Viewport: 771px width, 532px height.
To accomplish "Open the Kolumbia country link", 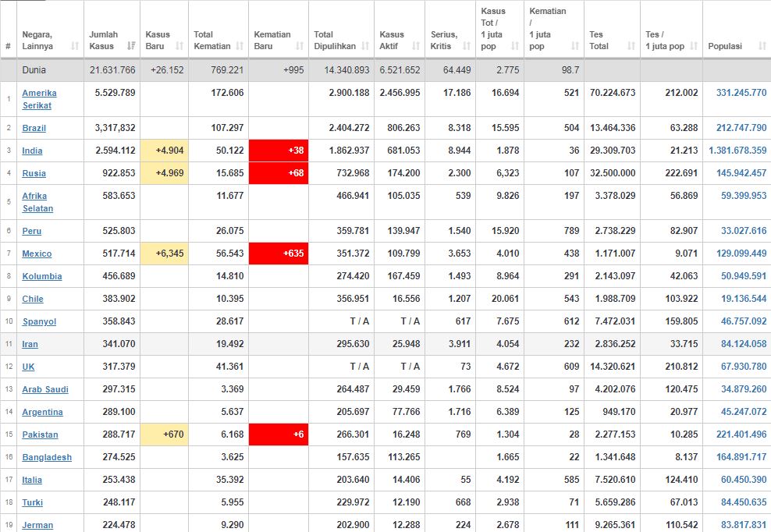I will [42, 276].
